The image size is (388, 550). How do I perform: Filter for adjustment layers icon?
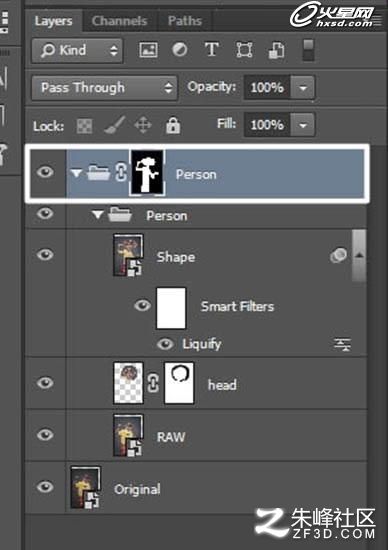tap(180, 50)
